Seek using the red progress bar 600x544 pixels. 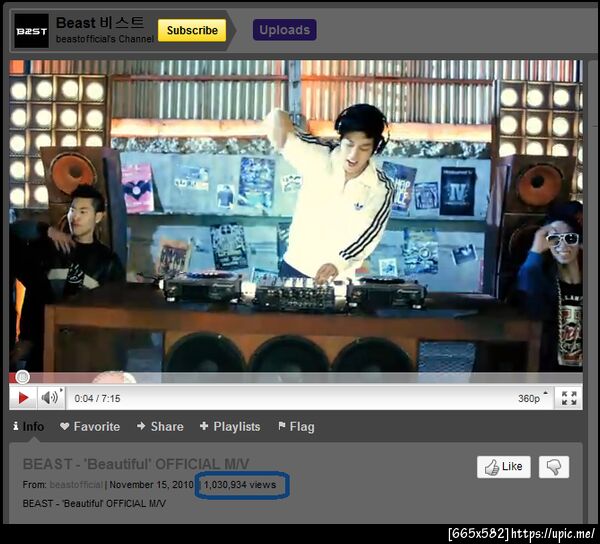click(x=296, y=378)
